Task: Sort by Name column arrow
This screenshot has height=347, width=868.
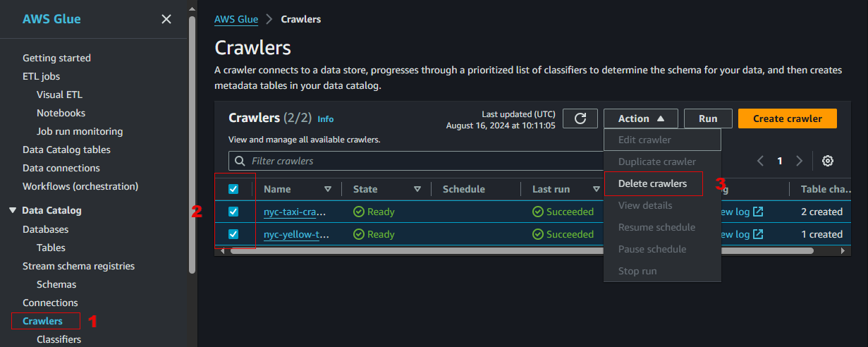Action: pyautogui.click(x=328, y=189)
